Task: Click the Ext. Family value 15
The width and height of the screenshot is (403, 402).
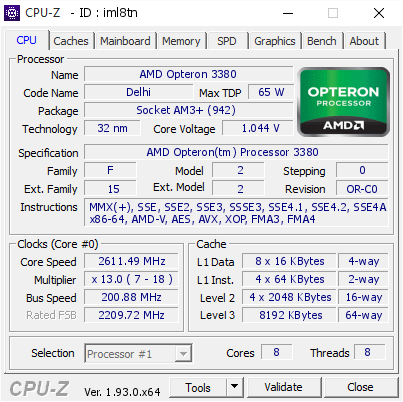Action: [x=110, y=188]
